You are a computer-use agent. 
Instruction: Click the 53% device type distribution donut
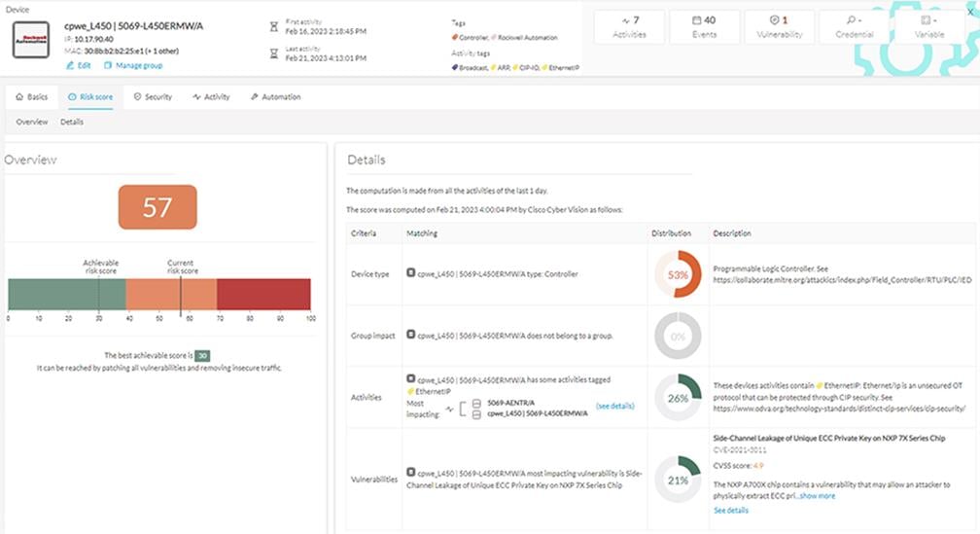point(679,274)
